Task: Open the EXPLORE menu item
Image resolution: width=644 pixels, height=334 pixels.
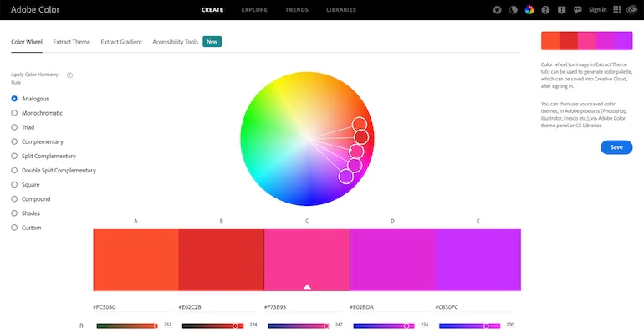Action: [x=254, y=10]
